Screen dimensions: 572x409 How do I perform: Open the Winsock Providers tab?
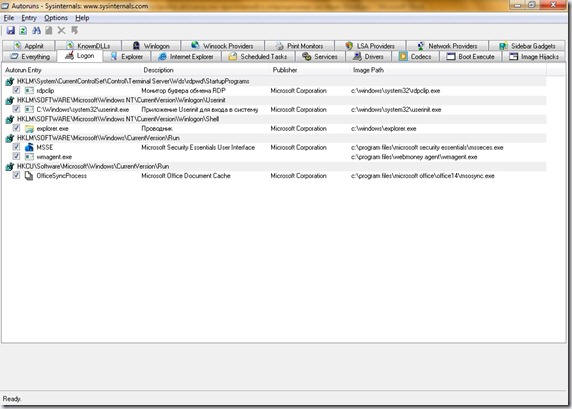tap(222, 46)
